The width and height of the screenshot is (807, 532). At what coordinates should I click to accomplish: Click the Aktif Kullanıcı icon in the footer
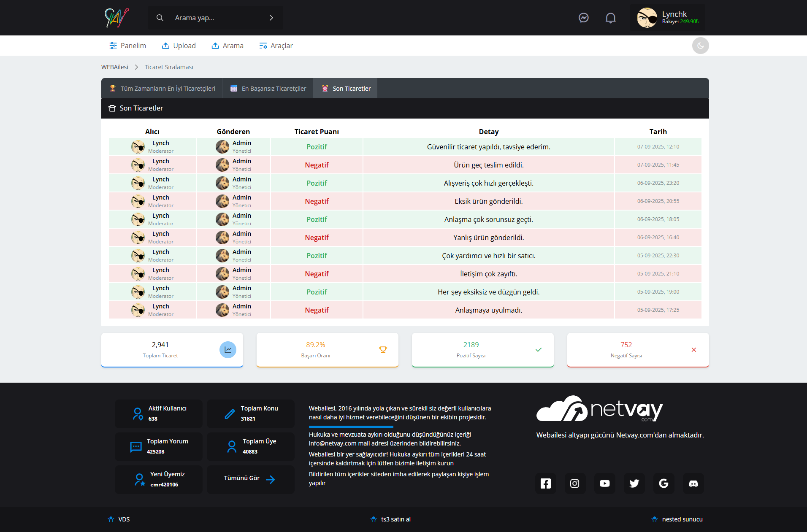(138, 414)
